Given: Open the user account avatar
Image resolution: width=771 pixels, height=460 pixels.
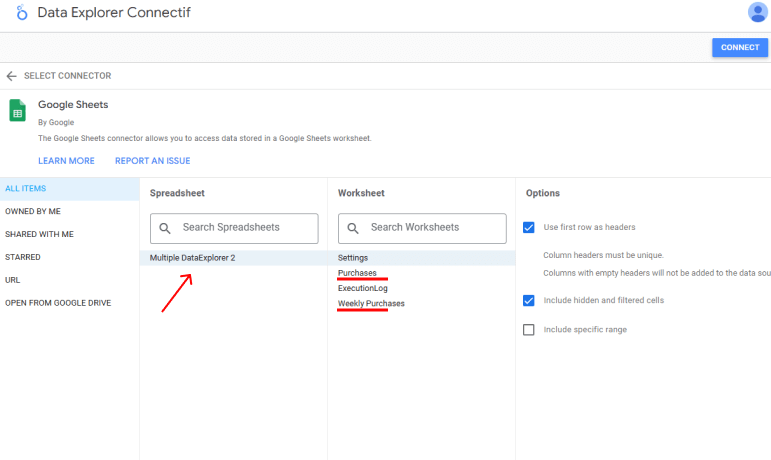Looking at the screenshot, I should click(757, 13).
